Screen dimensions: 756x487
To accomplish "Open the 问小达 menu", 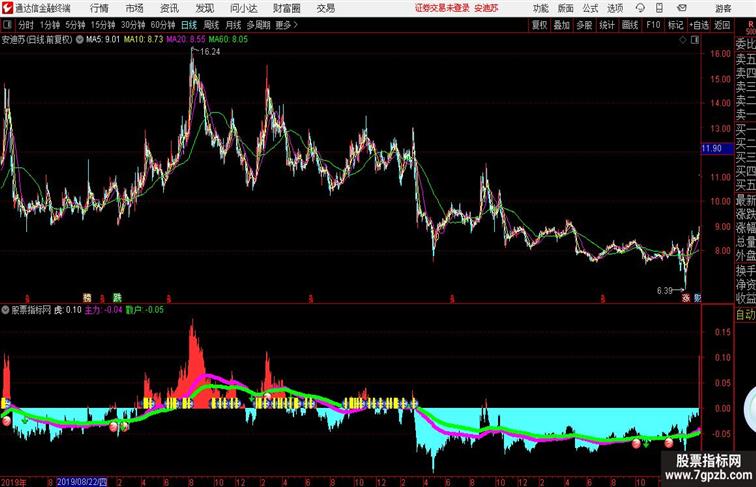I will pyautogui.click(x=243, y=8).
